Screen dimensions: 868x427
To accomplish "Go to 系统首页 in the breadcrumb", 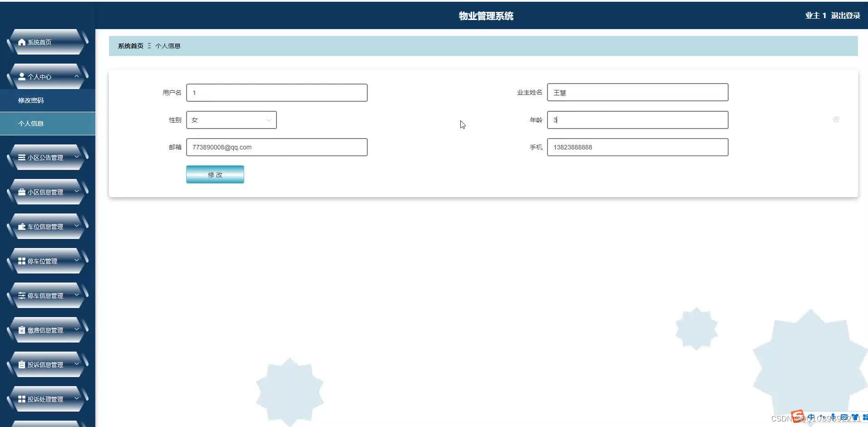I will pyautogui.click(x=131, y=46).
